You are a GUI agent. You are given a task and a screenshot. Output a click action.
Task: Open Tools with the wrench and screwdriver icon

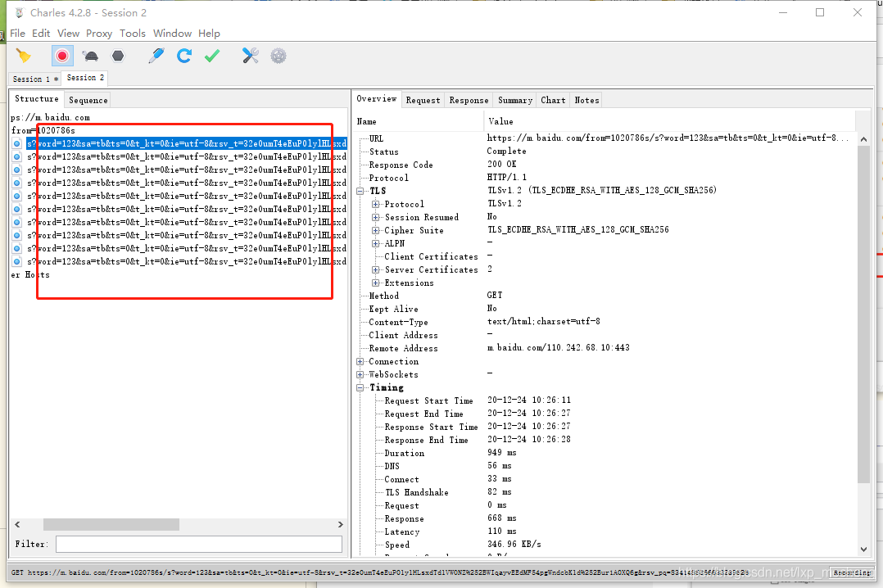click(250, 56)
